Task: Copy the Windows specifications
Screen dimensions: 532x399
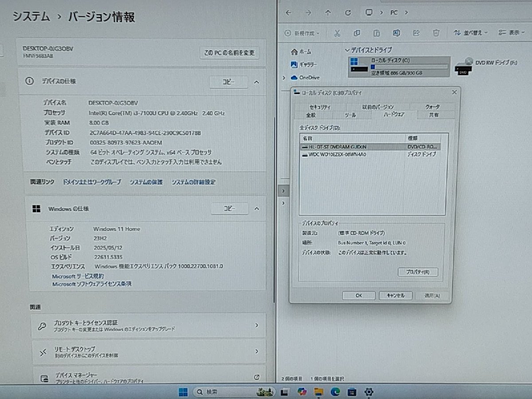Action: coord(229,208)
